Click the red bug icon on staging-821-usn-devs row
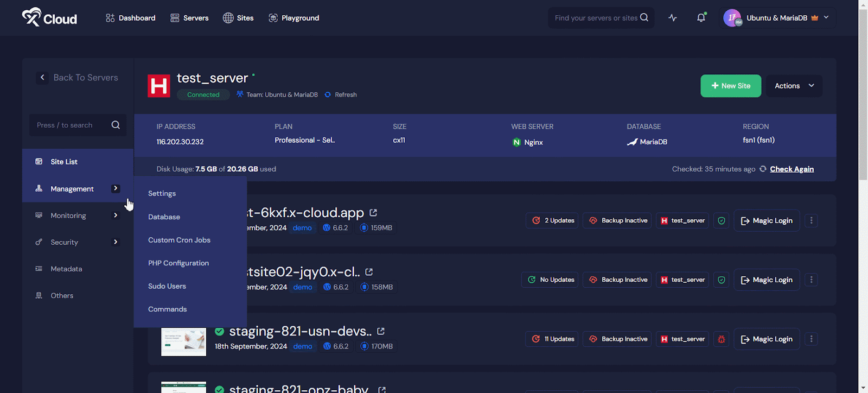This screenshot has width=868, height=393. (722, 339)
